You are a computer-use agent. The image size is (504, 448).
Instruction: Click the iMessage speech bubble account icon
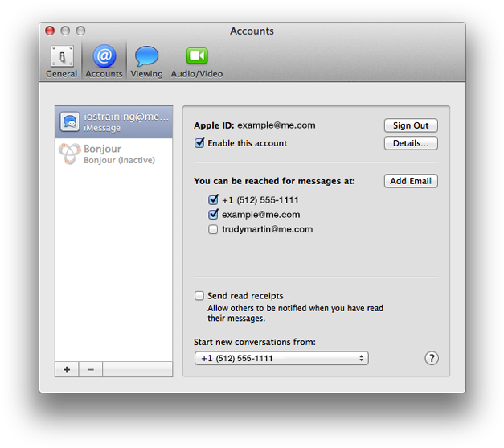pos(70,122)
